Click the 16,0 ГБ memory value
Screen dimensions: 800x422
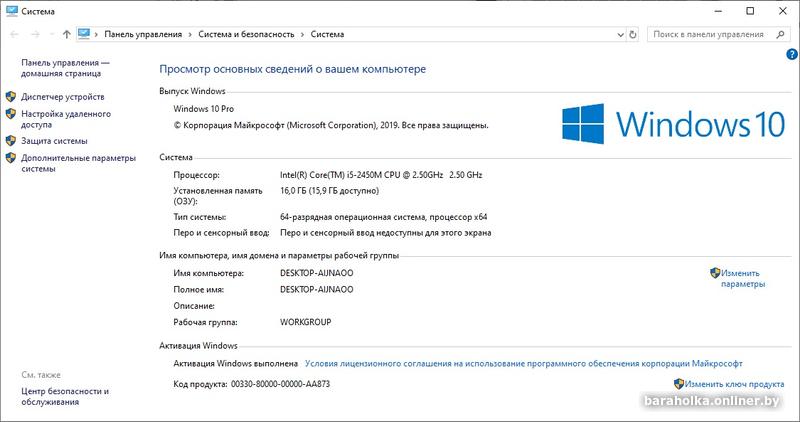click(329, 191)
